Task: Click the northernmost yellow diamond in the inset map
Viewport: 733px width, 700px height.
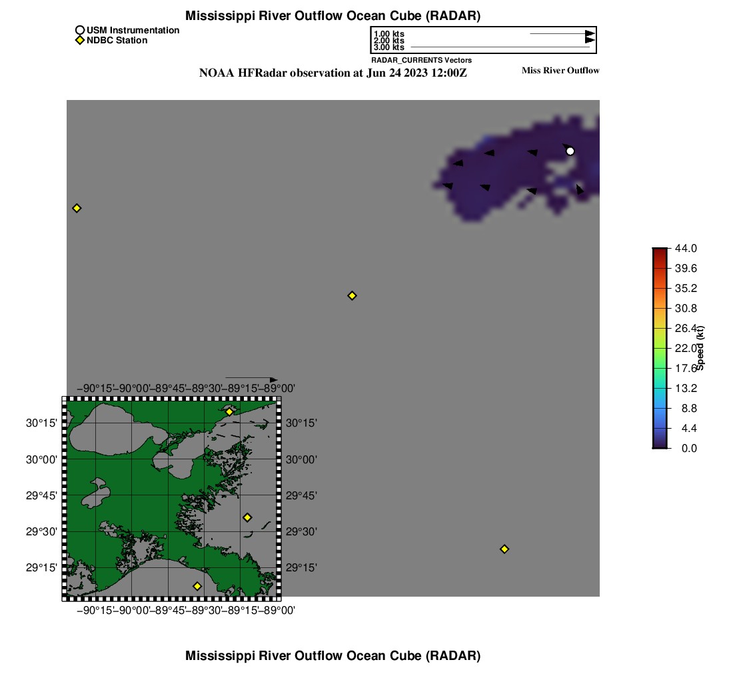Action: [x=229, y=412]
